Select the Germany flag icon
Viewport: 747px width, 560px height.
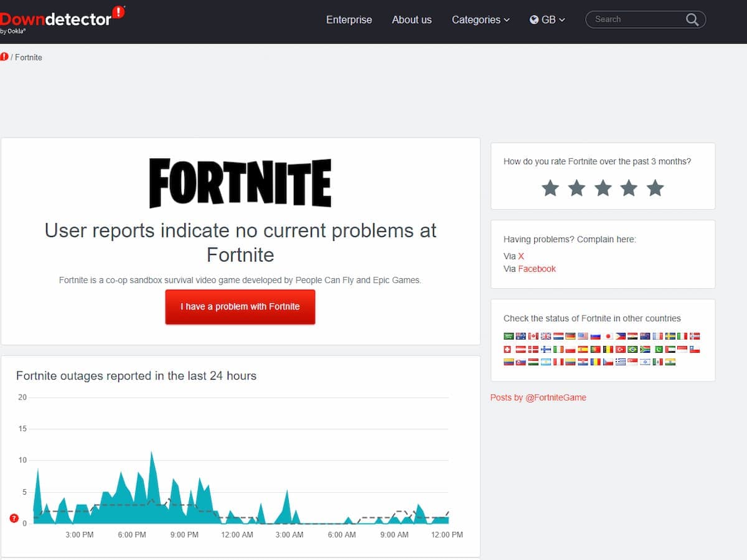(570, 337)
